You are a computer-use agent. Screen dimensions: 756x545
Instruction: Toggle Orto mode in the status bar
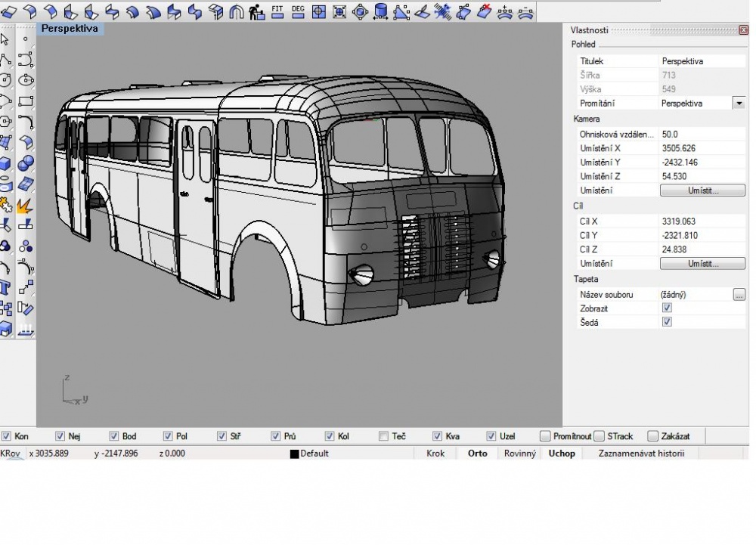point(477,454)
